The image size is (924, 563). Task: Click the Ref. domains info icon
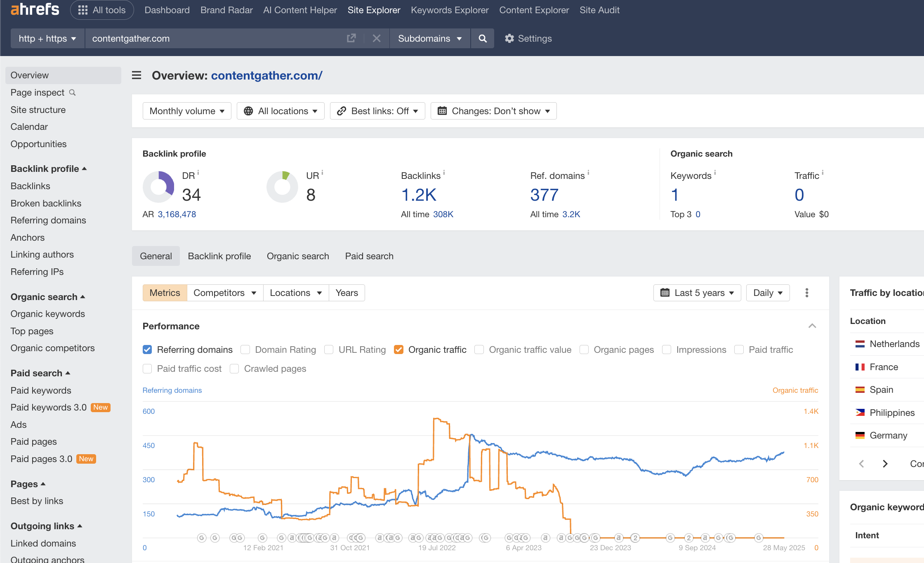tap(588, 172)
